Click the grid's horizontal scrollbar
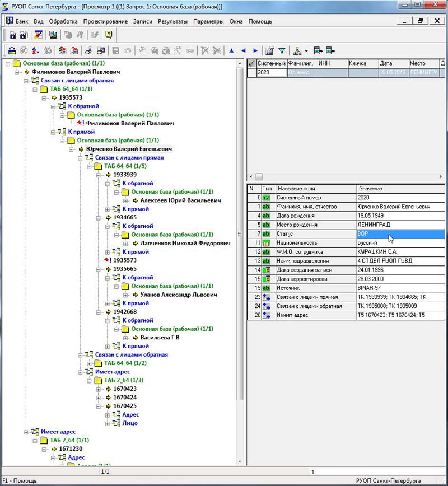The image size is (448, 486). pos(347,176)
